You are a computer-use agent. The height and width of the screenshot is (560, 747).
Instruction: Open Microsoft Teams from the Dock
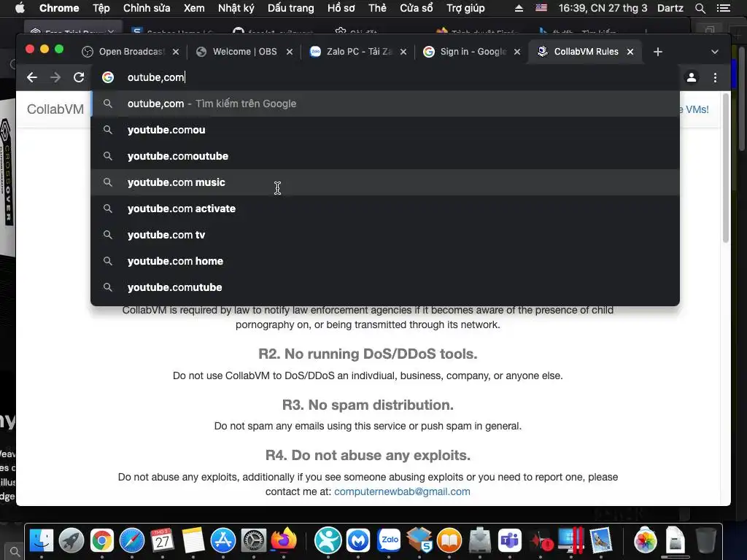[x=510, y=540]
